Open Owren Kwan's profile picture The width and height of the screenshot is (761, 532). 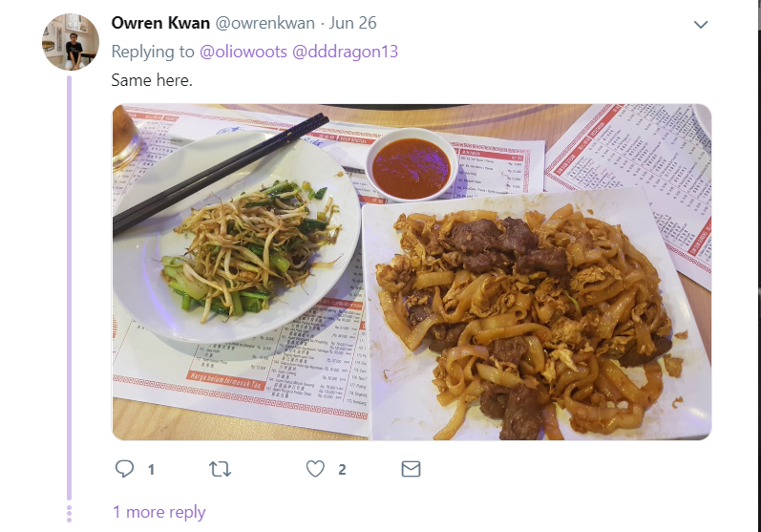[71, 42]
